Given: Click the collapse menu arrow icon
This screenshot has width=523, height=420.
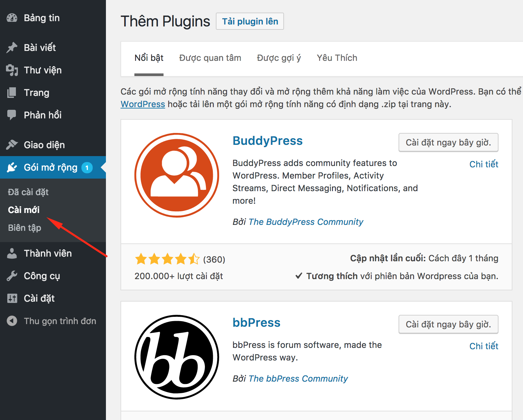Looking at the screenshot, I should tap(12, 321).
